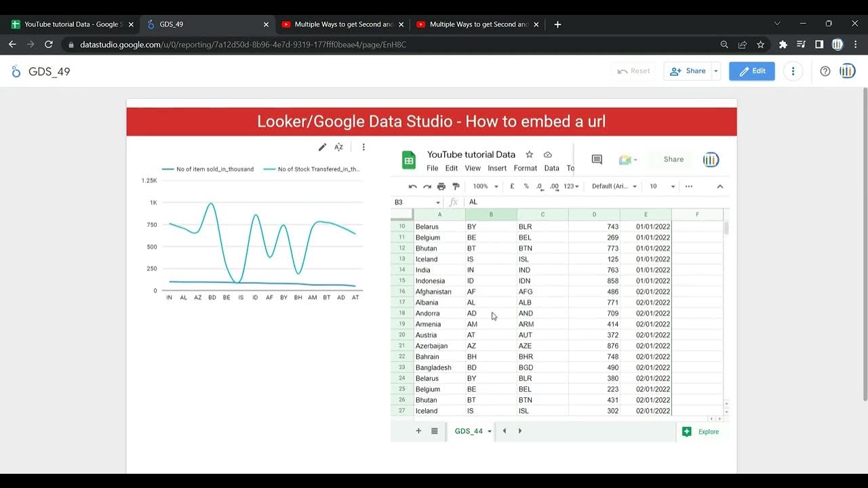Click redo icon in sheet toolbar
868x488 pixels.
pyautogui.click(x=427, y=186)
